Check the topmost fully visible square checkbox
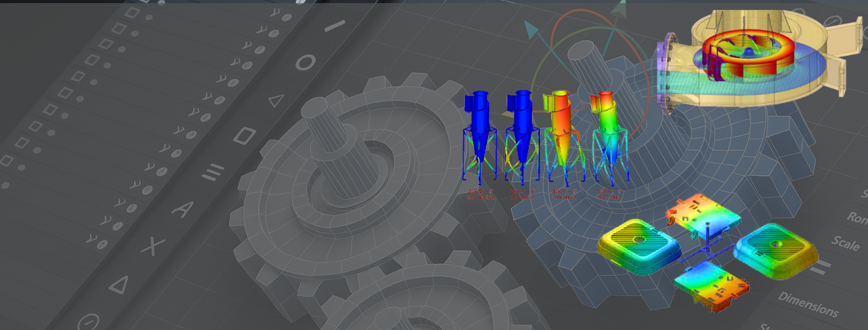 [132, 12]
